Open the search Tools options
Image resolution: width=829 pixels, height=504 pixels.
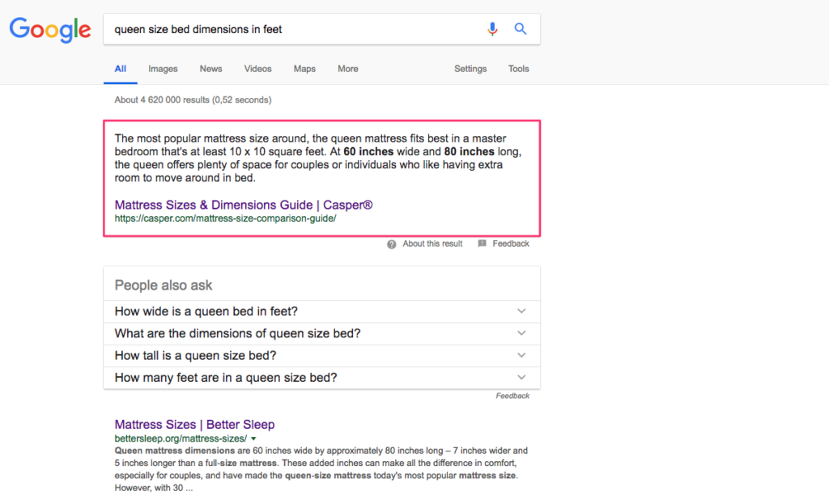click(x=518, y=69)
